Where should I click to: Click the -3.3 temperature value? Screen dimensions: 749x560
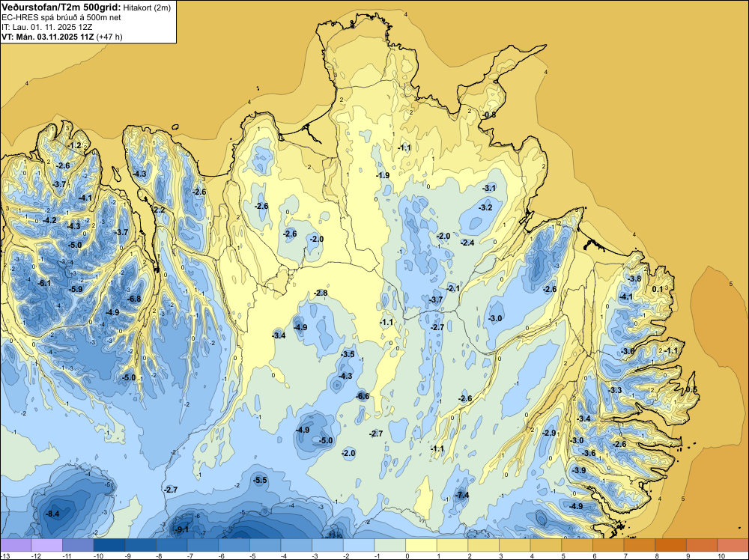pyautogui.click(x=615, y=390)
